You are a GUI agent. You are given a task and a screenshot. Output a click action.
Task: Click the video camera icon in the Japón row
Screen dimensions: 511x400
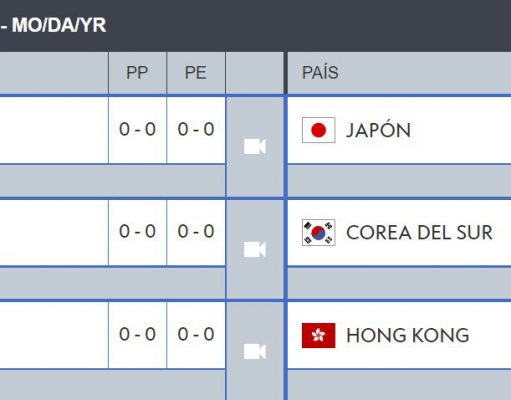(x=255, y=147)
